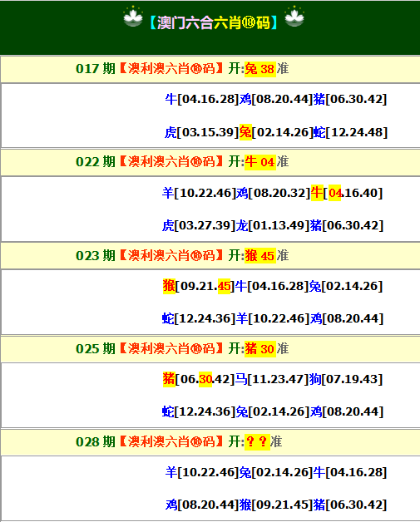Screen dimensions: 420x522
Task: Select 鸡[08.20.44] in period 028
Action: pyautogui.click(x=202, y=505)
